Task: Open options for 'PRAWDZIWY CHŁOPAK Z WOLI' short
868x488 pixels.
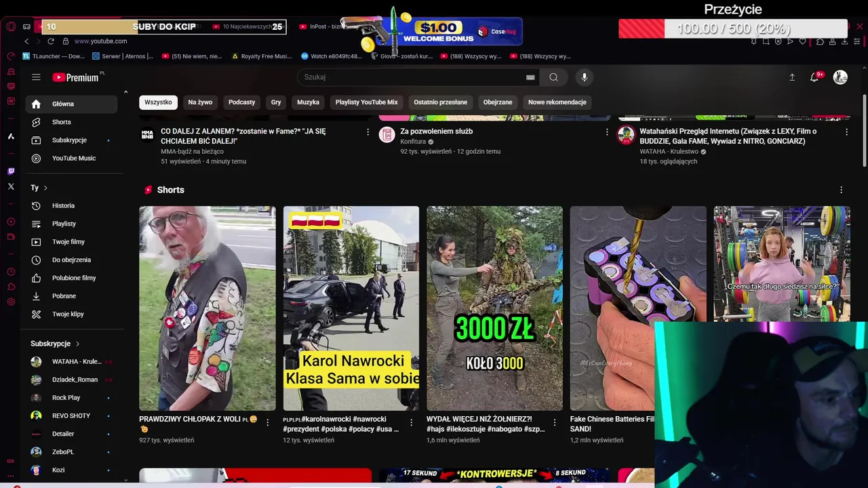Action: point(268,422)
